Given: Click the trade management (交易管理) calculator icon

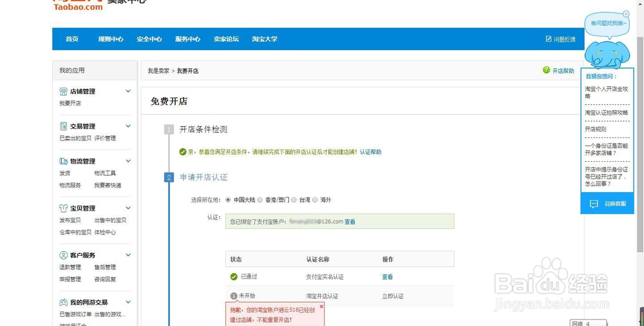Looking at the screenshot, I should tap(63, 126).
